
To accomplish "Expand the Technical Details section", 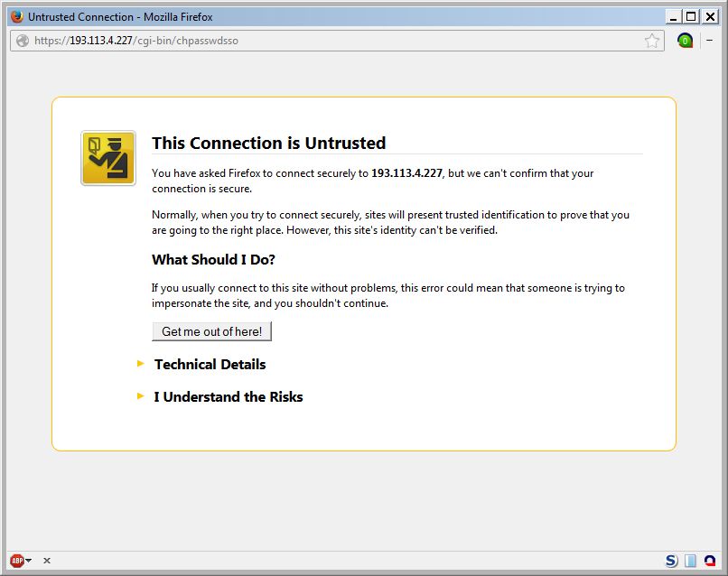I will [210, 364].
